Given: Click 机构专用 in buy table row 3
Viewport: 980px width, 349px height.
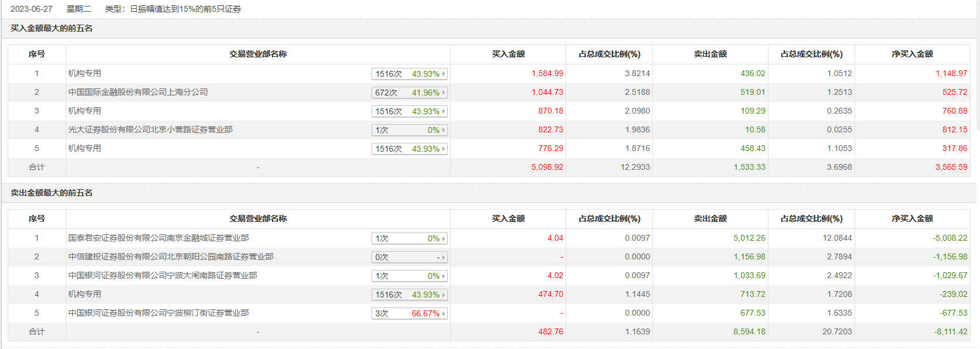Looking at the screenshot, I should (84, 111).
